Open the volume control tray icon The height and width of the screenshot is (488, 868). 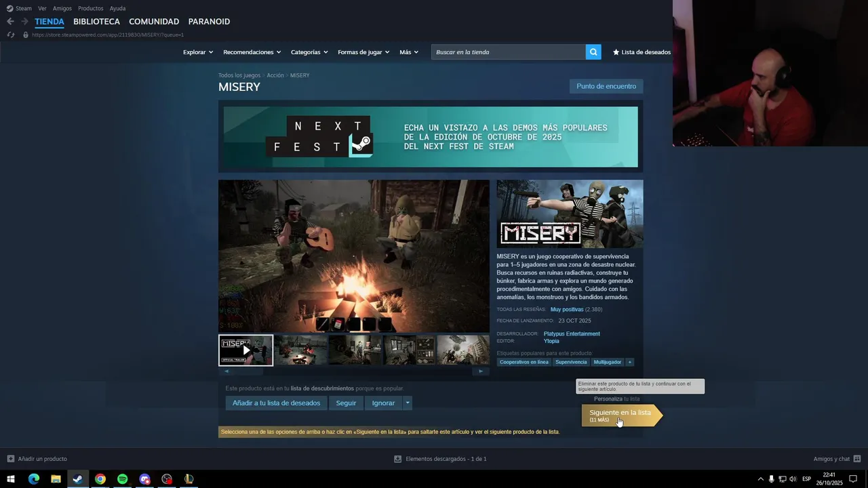[793, 479]
